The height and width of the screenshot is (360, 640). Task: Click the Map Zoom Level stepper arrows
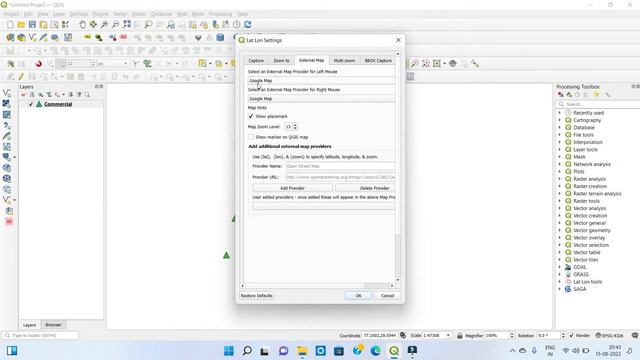pos(295,127)
